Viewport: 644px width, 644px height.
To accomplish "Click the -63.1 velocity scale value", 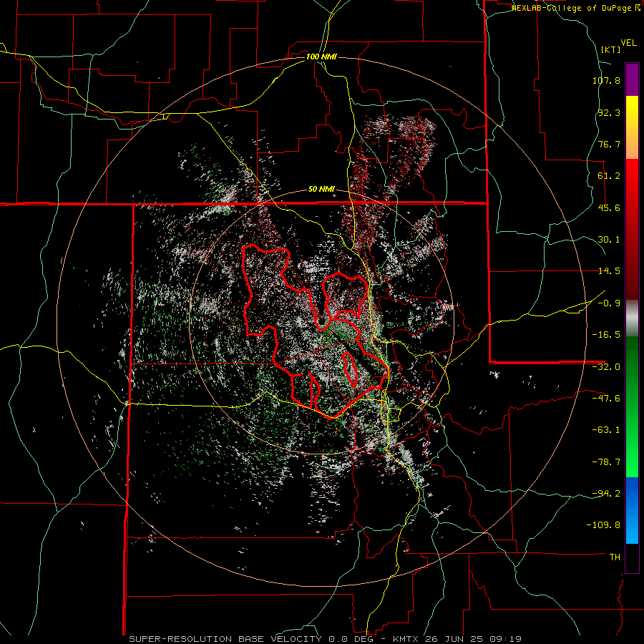I will (x=606, y=430).
